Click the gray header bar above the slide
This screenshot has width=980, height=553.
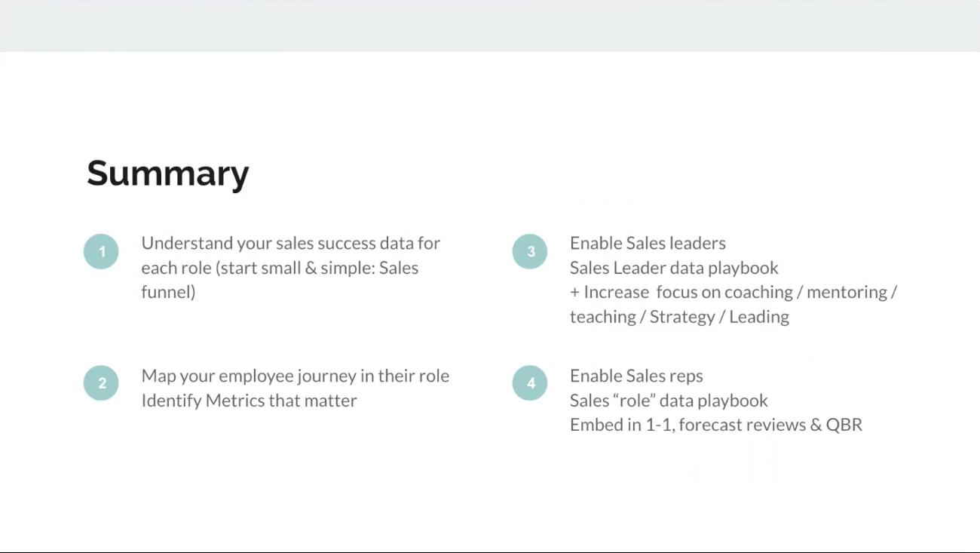pos(490,26)
